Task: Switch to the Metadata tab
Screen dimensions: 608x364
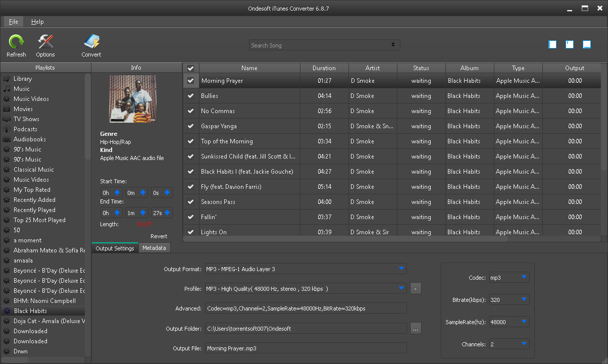Action: 154,248
